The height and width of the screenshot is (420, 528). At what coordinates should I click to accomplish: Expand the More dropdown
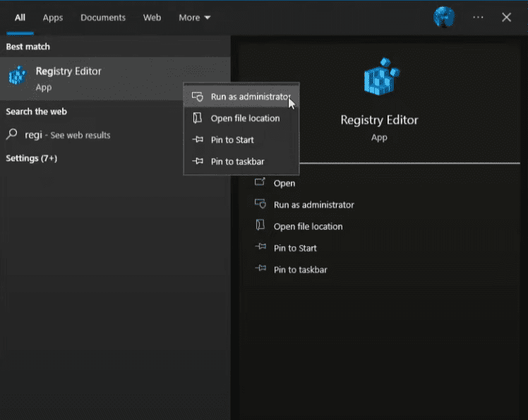195,18
